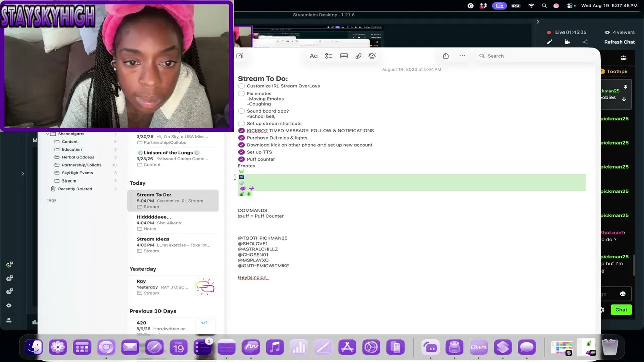The width and height of the screenshot is (644, 362).
Task: Open Finder from the dock
Action: (34, 347)
